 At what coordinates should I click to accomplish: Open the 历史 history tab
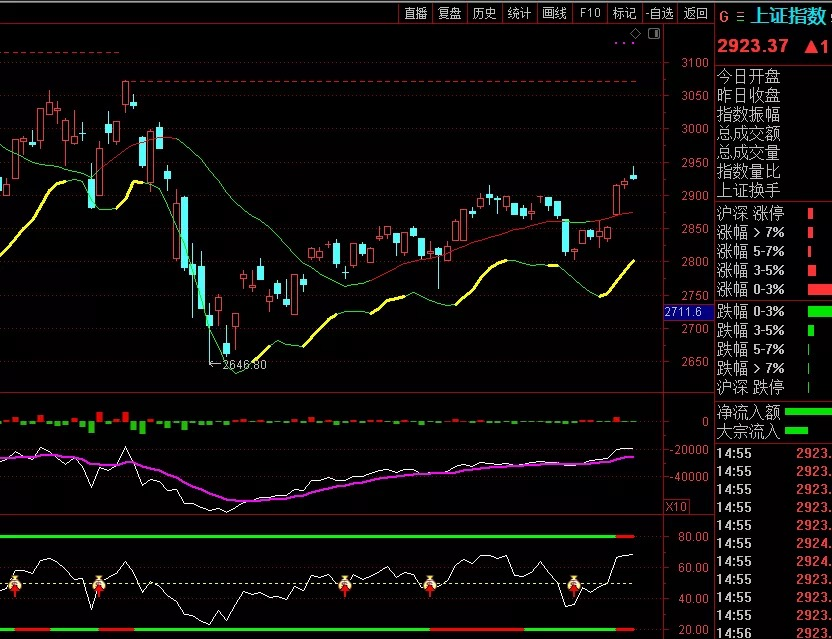(484, 13)
